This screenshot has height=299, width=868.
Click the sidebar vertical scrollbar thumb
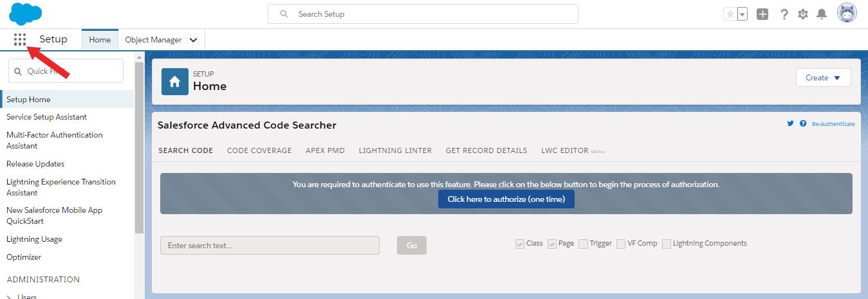(x=139, y=148)
